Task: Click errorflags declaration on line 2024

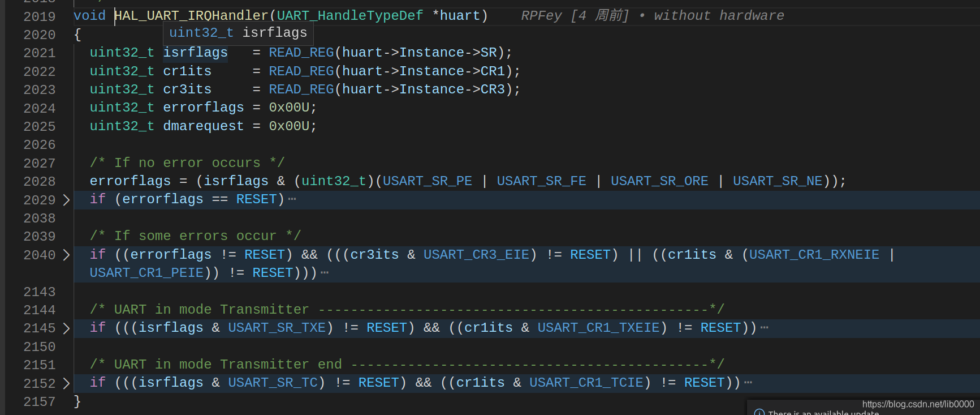Action: click(204, 108)
